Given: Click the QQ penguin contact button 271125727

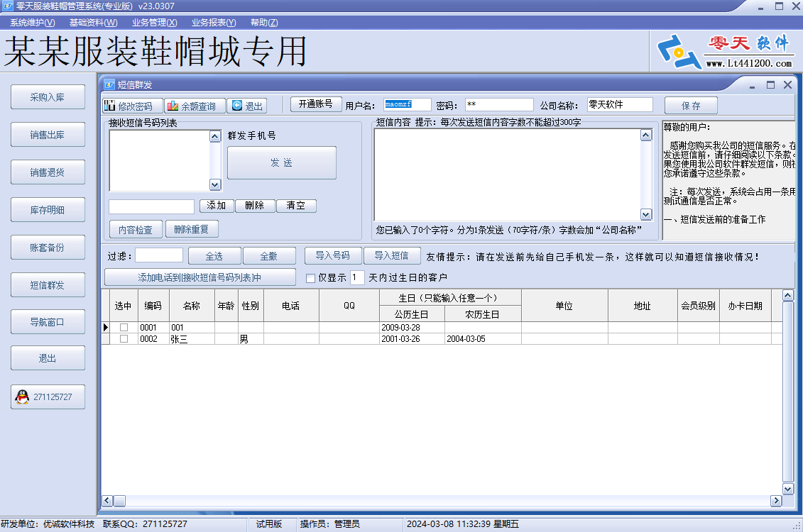Looking at the screenshot, I should point(48,397).
